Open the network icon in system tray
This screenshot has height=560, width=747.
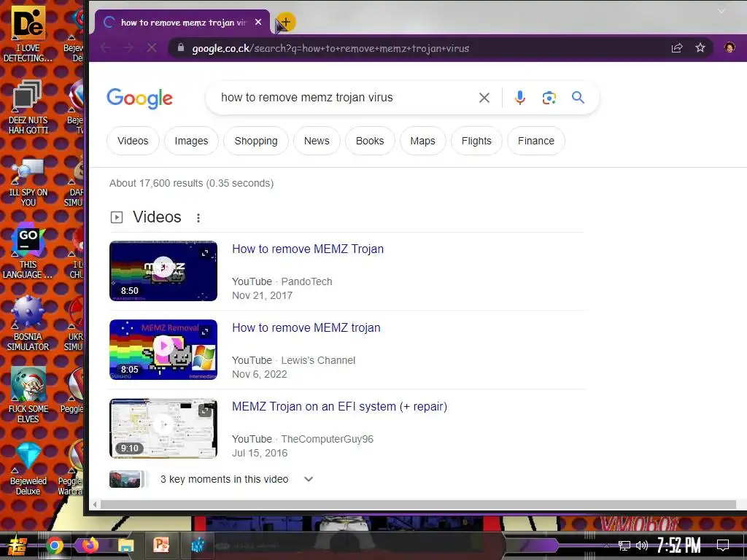pyautogui.click(x=624, y=545)
